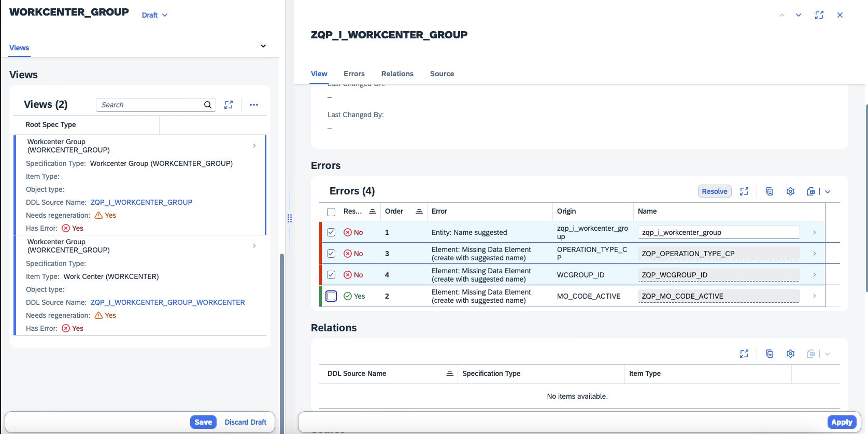Open DDL Source Name column menu icon
The height and width of the screenshot is (434, 868).
(450, 373)
